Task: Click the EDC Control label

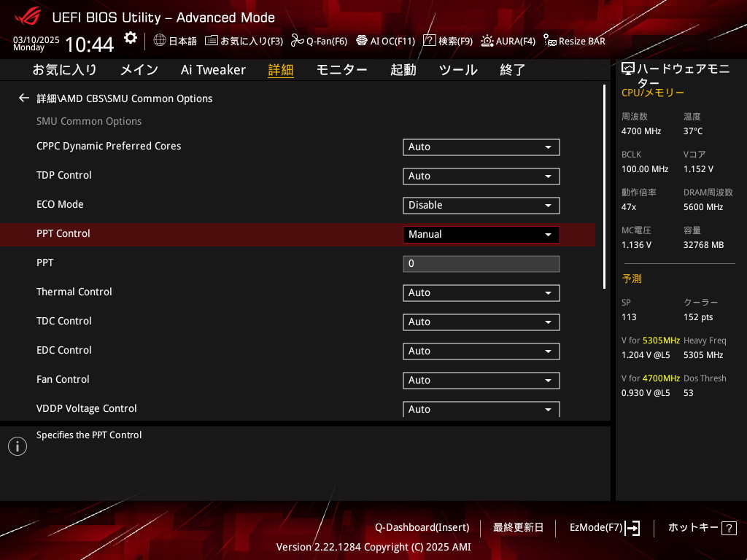Action: pos(64,350)
